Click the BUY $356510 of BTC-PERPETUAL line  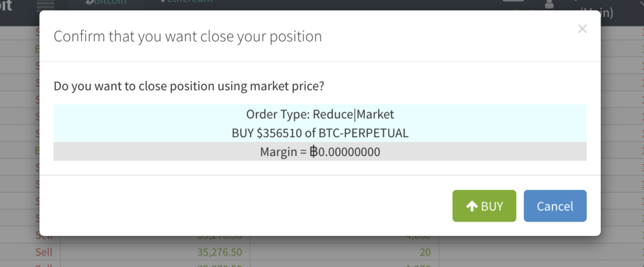pyautogui.click(x=319, y=133)
